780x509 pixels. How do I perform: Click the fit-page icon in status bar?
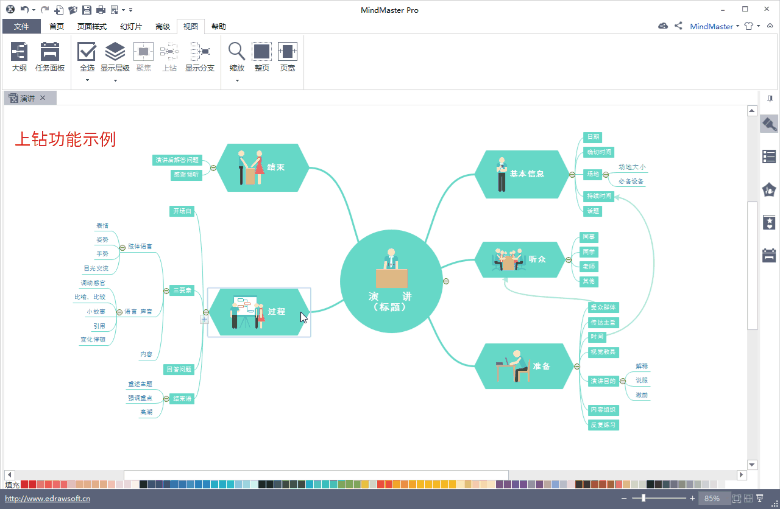(x=736, y=498)
